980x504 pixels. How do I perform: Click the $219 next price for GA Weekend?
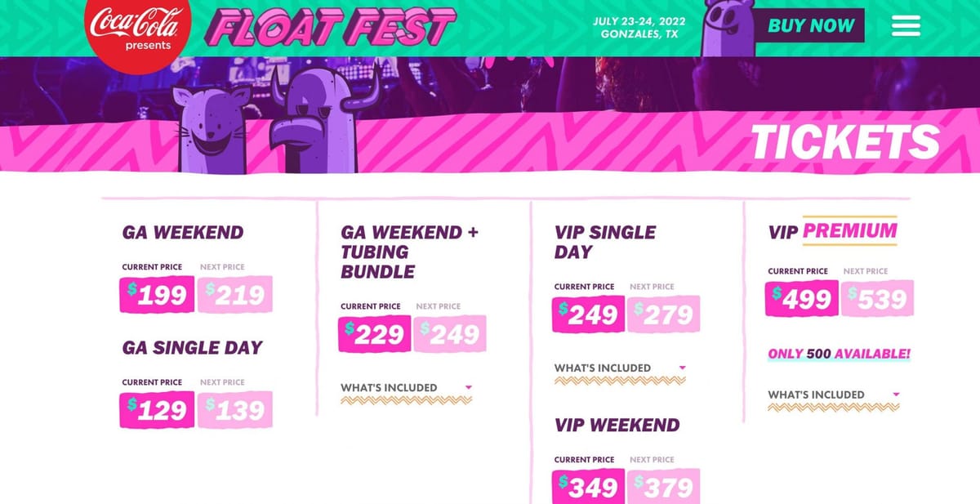point(236,295)
